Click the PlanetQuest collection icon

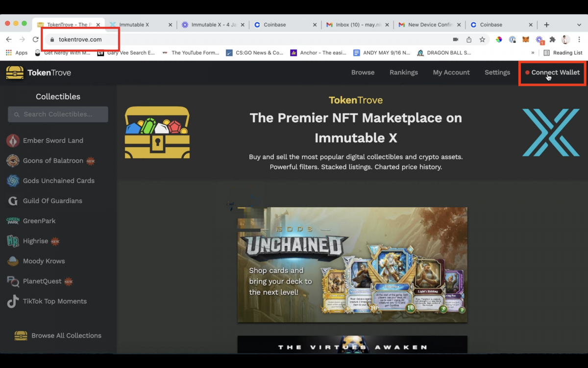[x=13, y=281]
